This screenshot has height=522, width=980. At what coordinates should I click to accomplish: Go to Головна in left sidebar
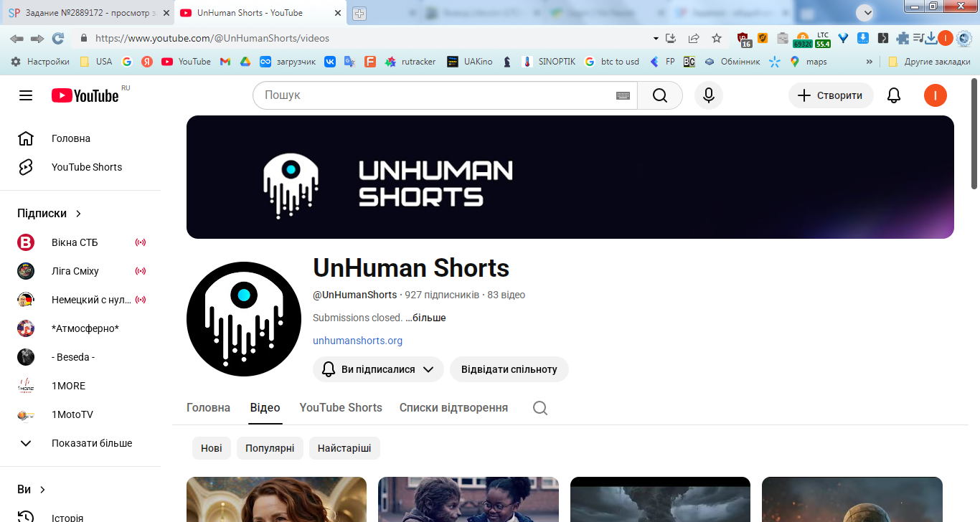[x=80, y=138]
